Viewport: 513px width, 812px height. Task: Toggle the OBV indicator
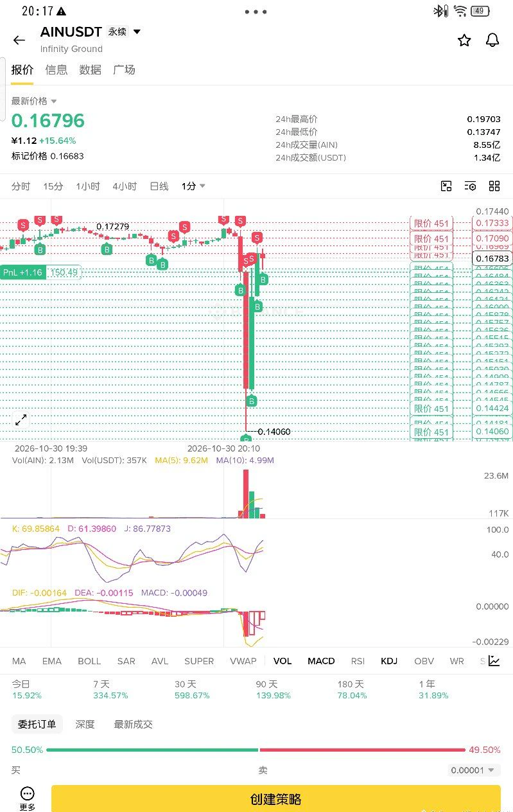424,661
